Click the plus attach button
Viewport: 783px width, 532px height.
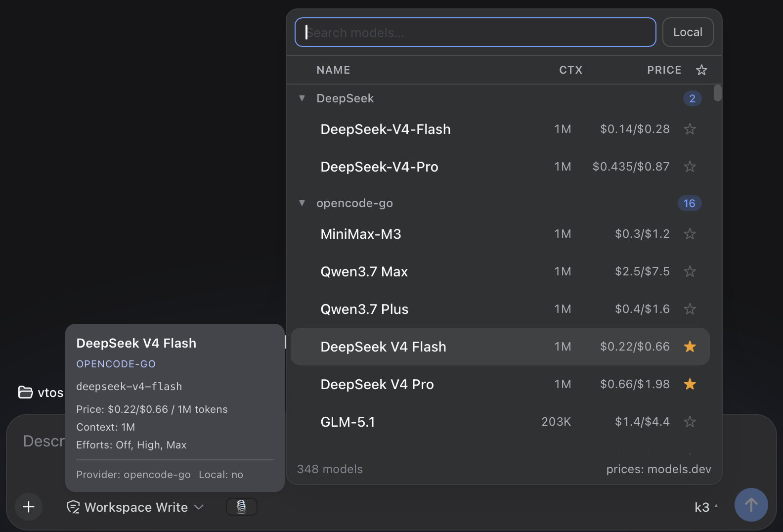tap(29, 507)
